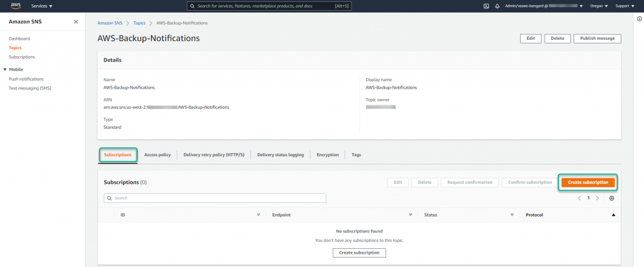Focus the top services search box

click(x=269, y=6)
